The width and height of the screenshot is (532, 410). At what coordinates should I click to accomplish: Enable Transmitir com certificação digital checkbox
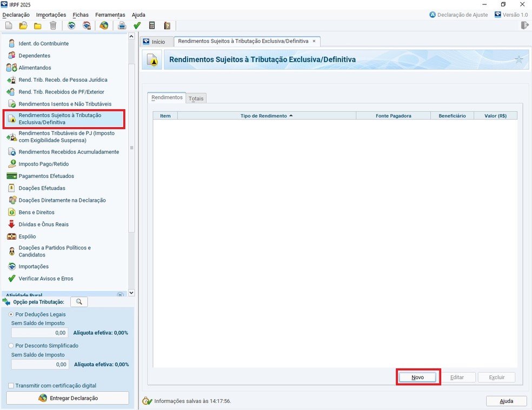[11, 386]
